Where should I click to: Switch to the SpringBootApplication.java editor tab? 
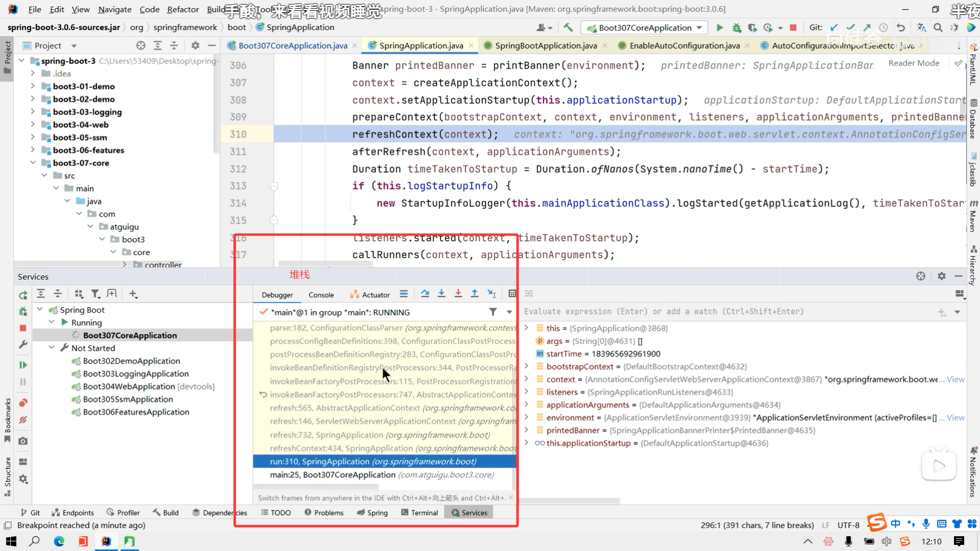546,45
